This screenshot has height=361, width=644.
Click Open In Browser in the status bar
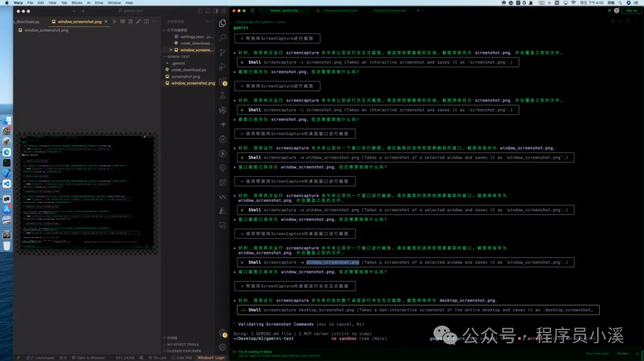click(x=88, y=357)
